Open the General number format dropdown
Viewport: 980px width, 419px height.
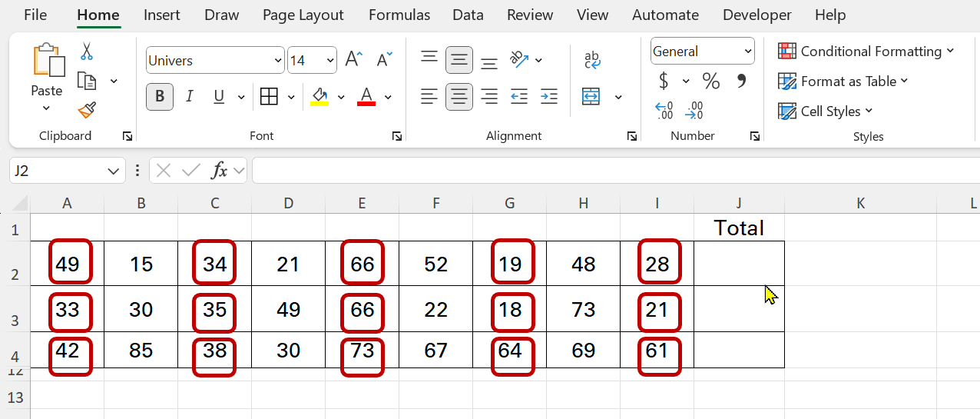pyautogui.click(x=702, y=52)
